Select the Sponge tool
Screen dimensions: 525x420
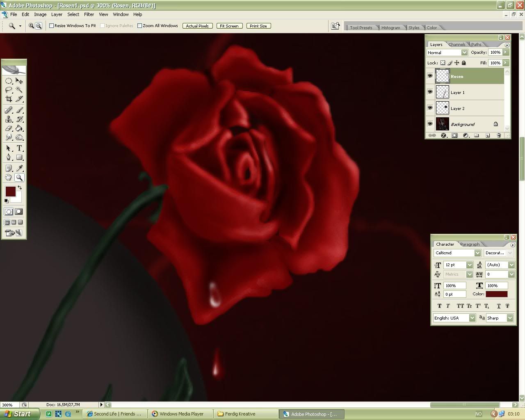point(19,137)
